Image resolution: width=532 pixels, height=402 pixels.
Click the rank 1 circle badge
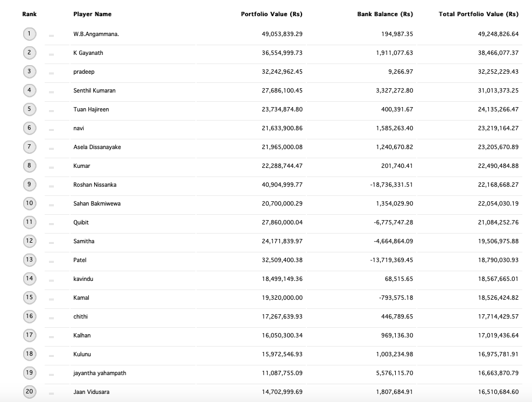[x=30, y=34]
